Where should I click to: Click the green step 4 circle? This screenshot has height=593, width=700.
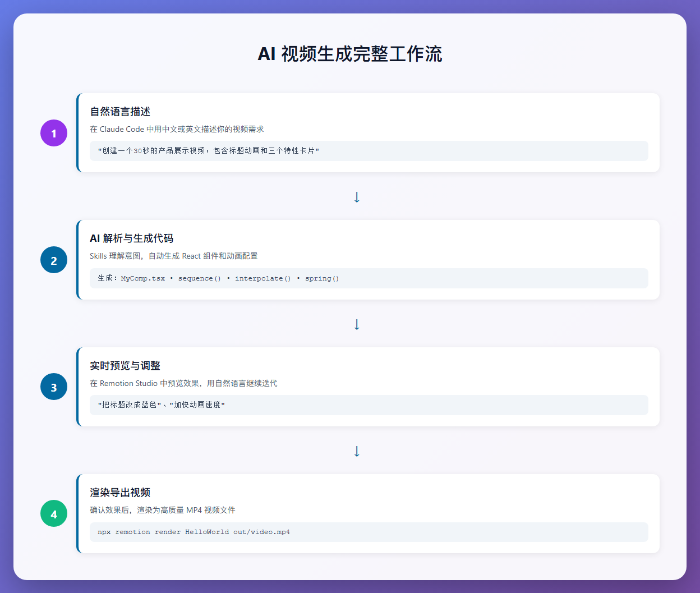(x=54, y=514)
